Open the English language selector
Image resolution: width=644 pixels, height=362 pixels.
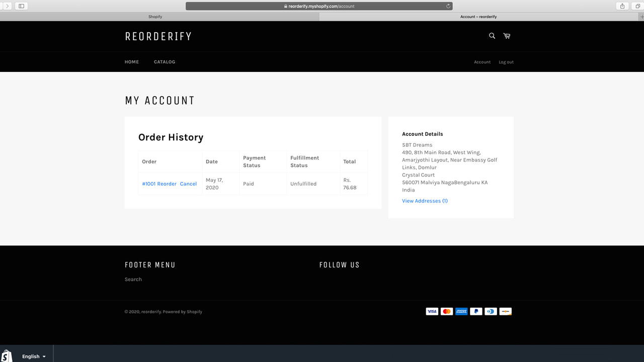tap(32, 356)
